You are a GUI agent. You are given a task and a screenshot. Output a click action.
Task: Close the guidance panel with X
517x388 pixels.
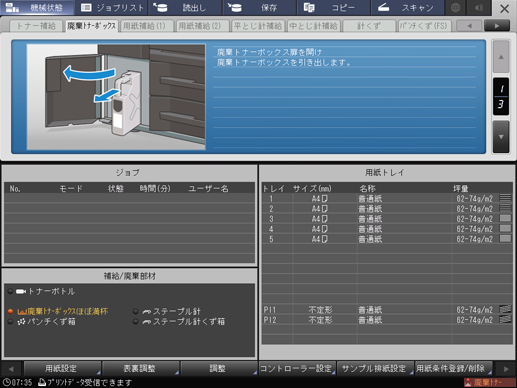click(504, 8)
